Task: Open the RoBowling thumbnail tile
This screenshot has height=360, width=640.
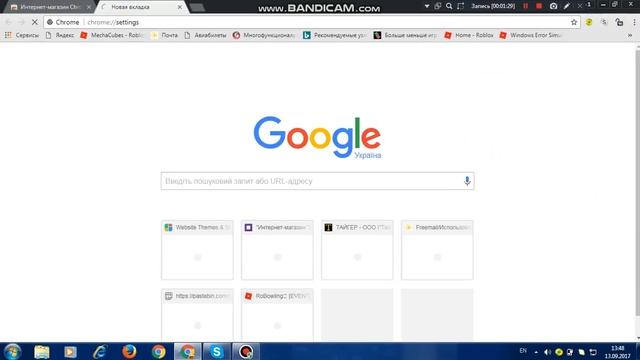Action: [x=277, y=315]
